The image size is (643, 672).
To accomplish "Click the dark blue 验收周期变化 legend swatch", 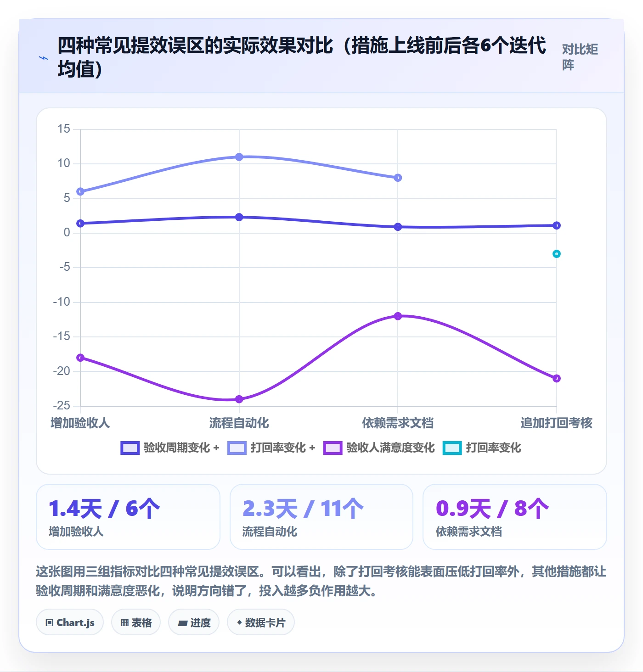I will [130, 448].
